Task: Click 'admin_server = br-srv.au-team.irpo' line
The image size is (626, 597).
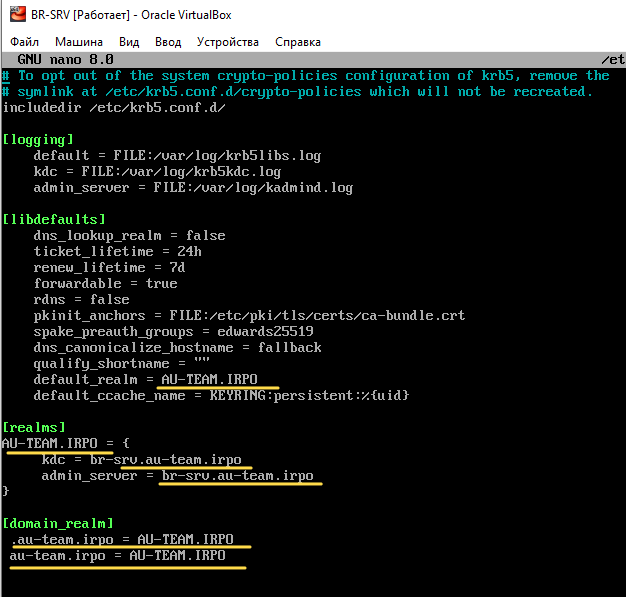Action: pyautogui.click(x=177, y=476)
